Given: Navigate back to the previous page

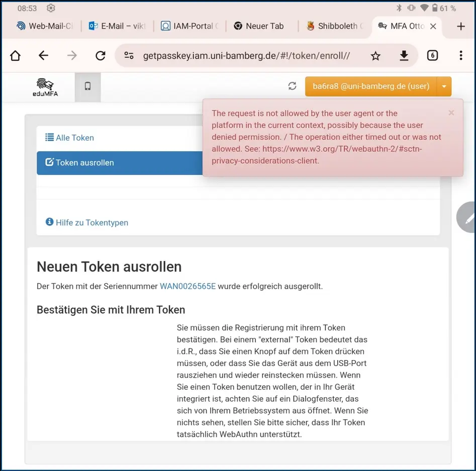Looking at the screenshot, I should 43,56.
